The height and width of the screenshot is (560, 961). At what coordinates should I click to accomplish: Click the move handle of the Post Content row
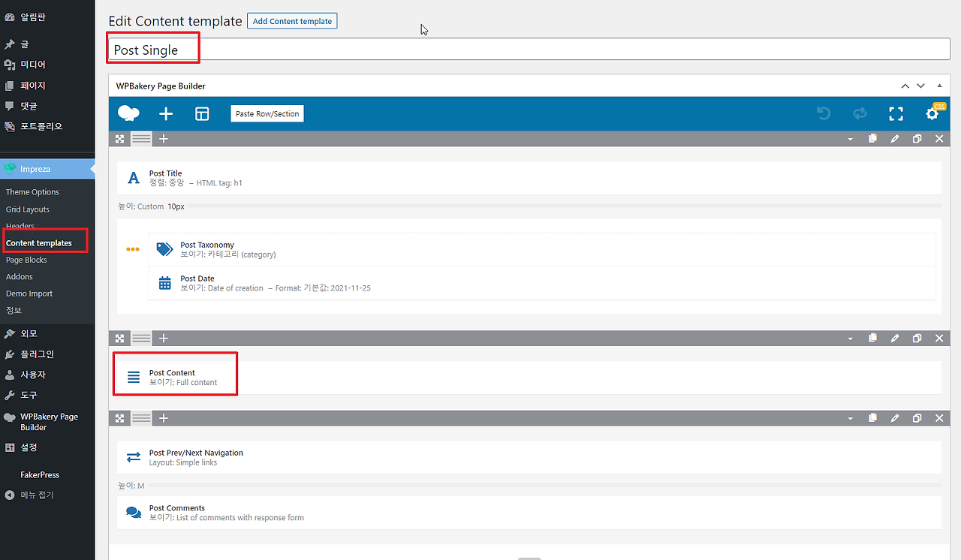(x=119, y=339)
